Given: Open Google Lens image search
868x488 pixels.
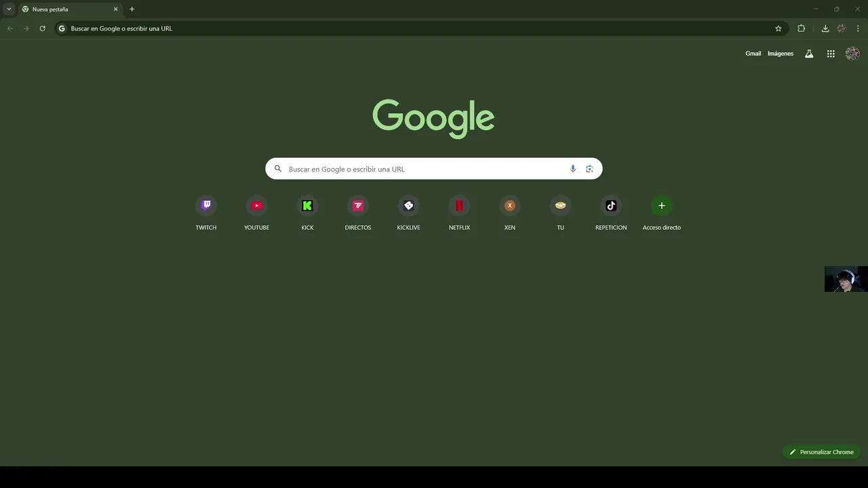Looking at the screenshot, I should 589,169.
